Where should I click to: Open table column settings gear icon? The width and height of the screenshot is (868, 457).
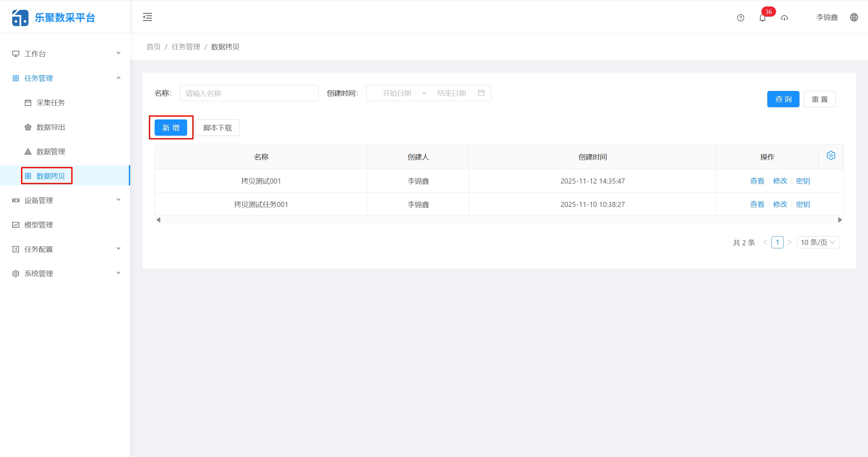pyautogui.click(x=831, y=155)
